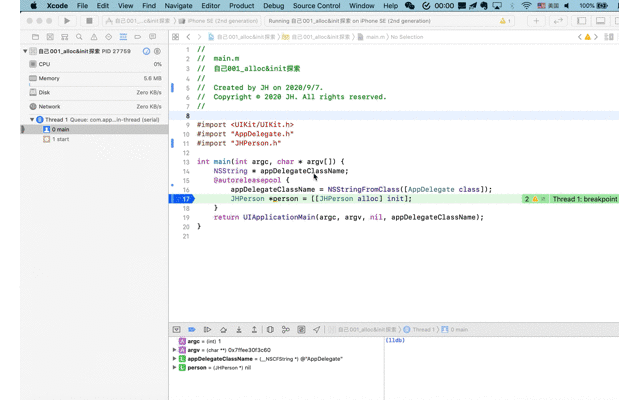Open Environment Overrides icon in debug bar
640x400 pixels.
click(x=301, y=329)
